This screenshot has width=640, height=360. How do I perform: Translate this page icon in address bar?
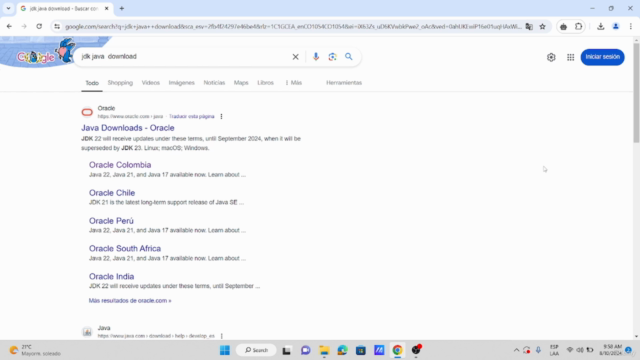pos(529,27)
